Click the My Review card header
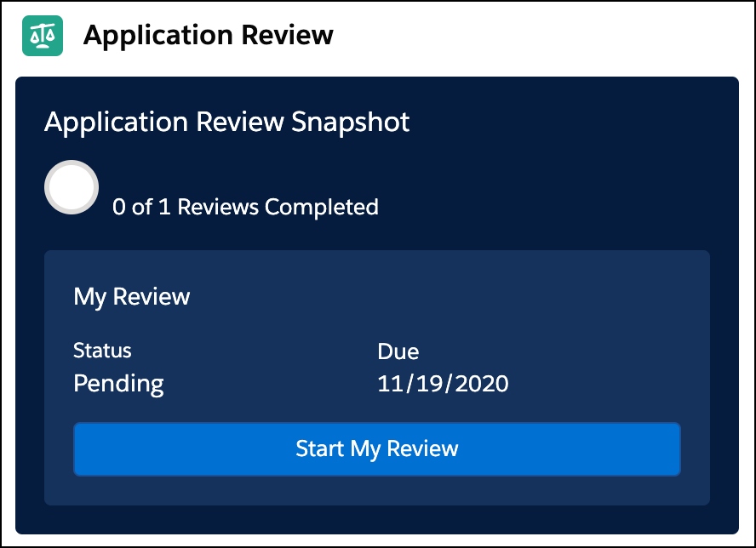Screen dimensions: 756x548 point(130,296)
